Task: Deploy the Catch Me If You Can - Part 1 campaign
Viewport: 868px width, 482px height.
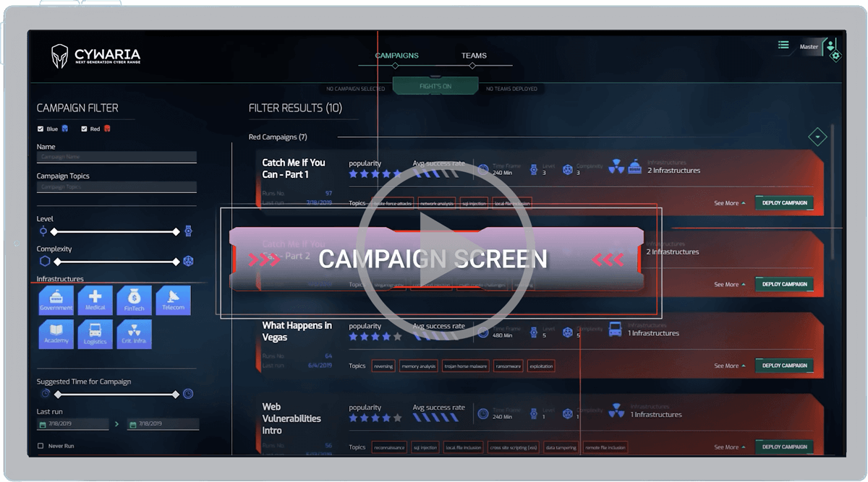Action: [x=785, y=203]
